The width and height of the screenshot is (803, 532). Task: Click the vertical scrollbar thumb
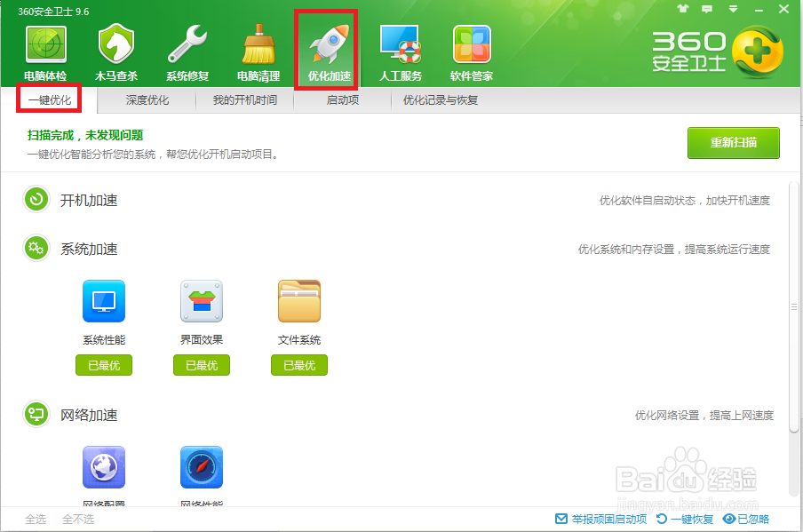coord(794,307)
